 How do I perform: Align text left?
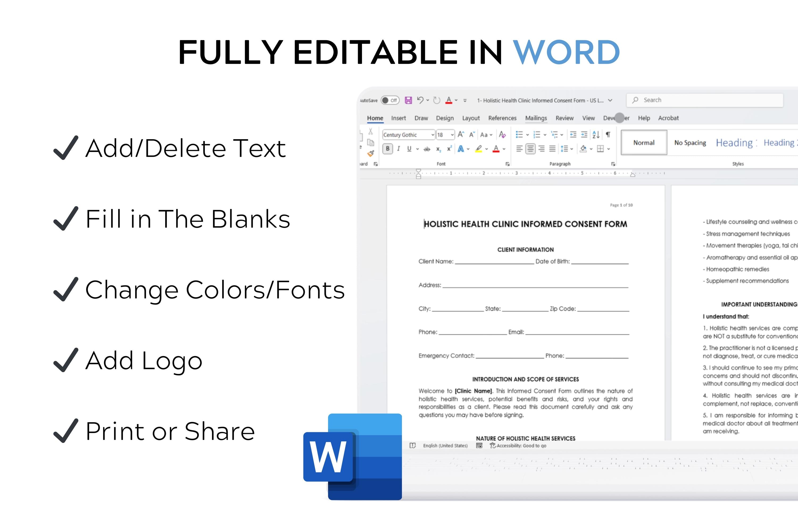519,149
